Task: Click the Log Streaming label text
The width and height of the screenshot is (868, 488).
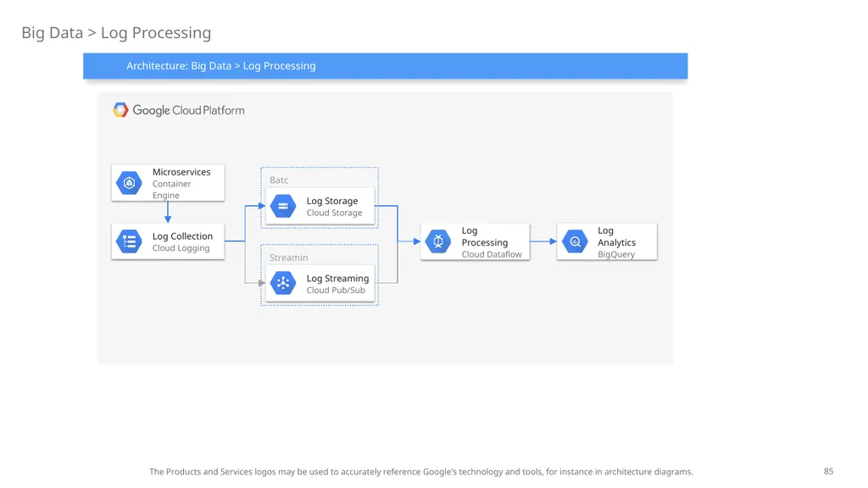Action: 337,278
